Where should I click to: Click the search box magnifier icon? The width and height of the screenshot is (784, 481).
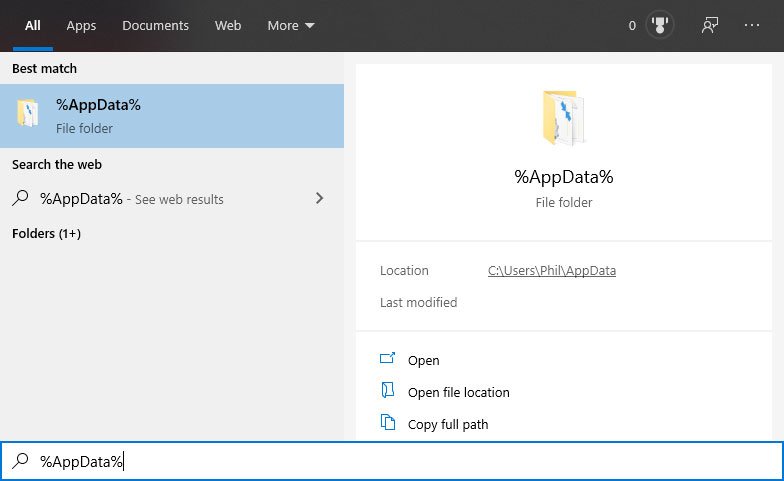[20, 460]
